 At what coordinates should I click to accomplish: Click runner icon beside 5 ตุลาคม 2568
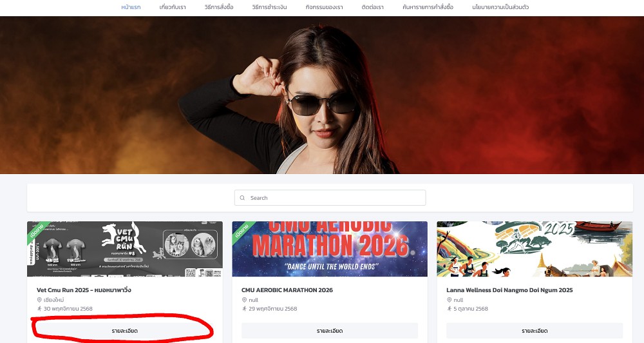point(449,309)
